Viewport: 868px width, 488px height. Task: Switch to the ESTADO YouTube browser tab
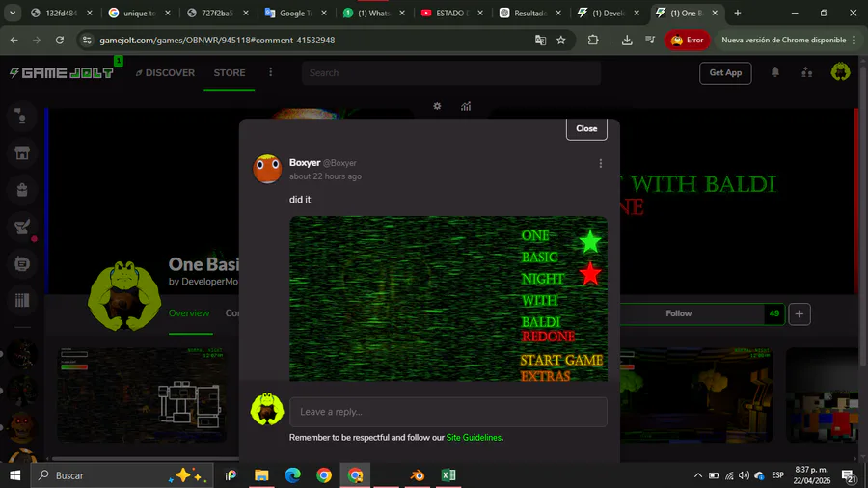451,13
